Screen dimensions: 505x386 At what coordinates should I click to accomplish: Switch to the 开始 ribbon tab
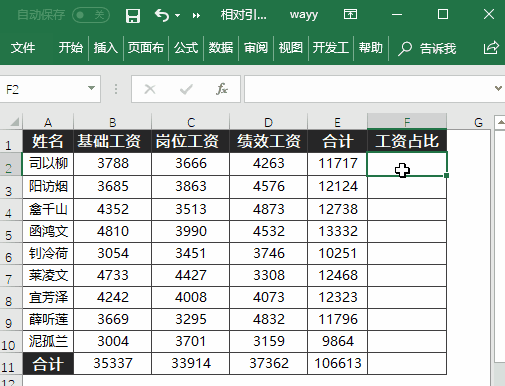point(71,48)
